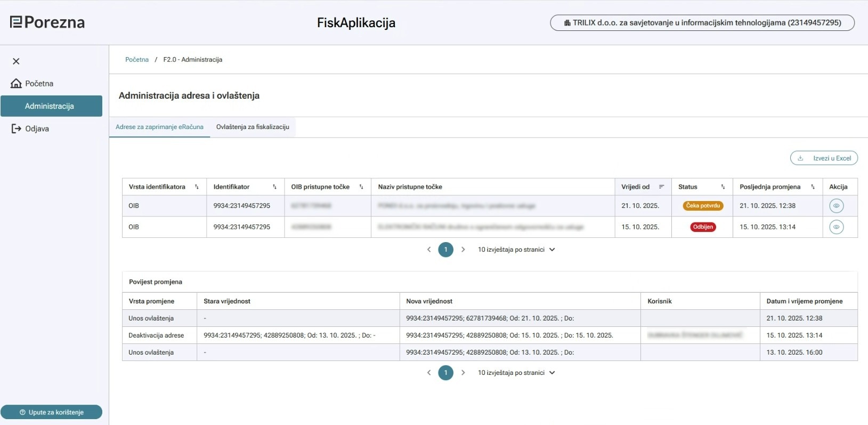Click the Čeka potvrdu status badge
This screenshot has height=425, width=868.
[703, 206]
